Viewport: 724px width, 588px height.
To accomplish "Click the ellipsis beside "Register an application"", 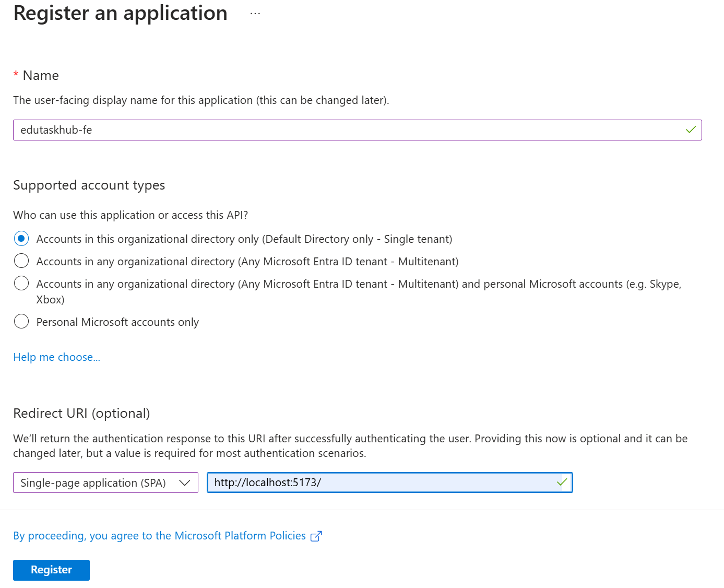I will [255, 14].
